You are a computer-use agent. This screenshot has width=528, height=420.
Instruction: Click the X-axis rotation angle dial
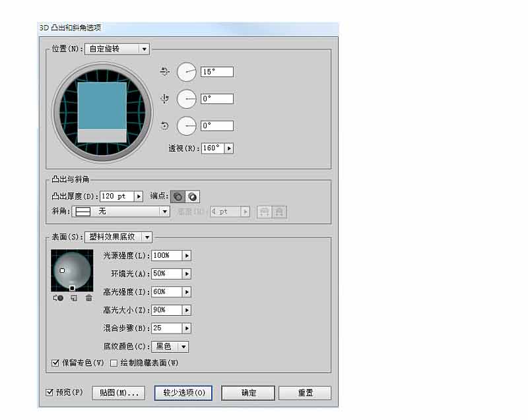[x=187, y=72]
